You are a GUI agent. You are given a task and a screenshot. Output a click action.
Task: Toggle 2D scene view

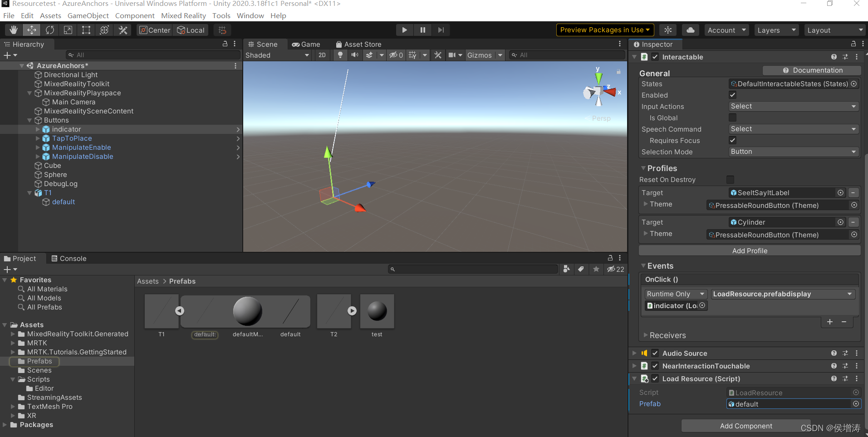click(x=322, y=55)
